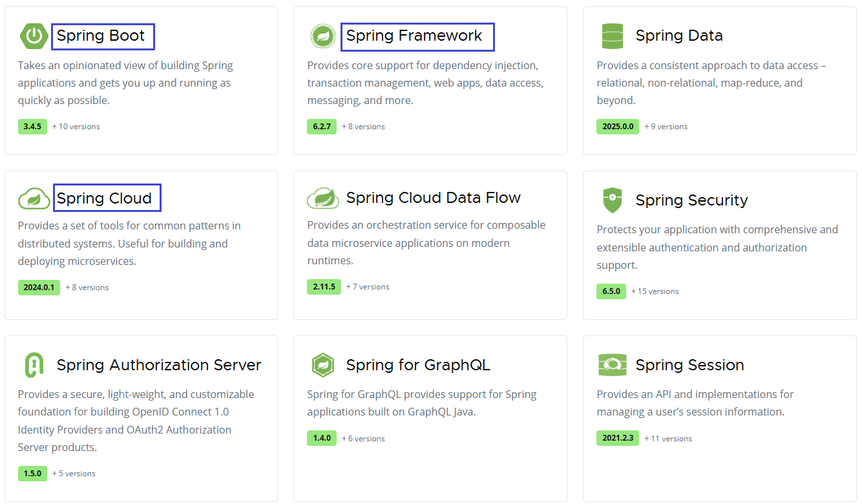Open the Spring Cloud project title

click(105, 198)
